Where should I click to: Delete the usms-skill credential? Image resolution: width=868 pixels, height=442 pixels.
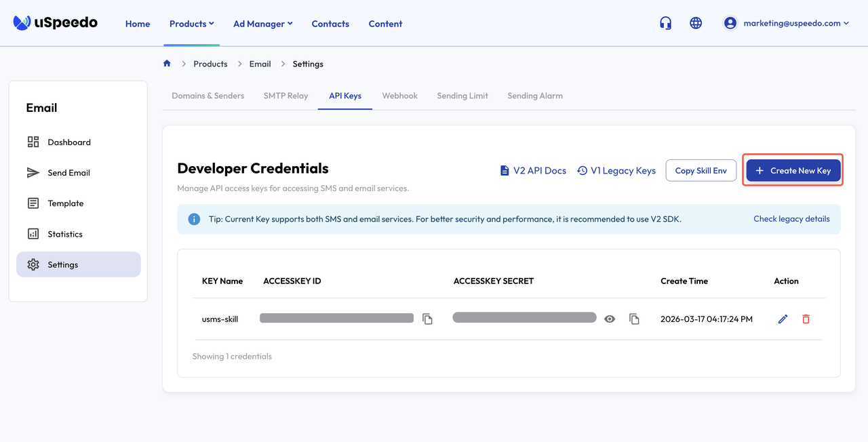(806, 319)
